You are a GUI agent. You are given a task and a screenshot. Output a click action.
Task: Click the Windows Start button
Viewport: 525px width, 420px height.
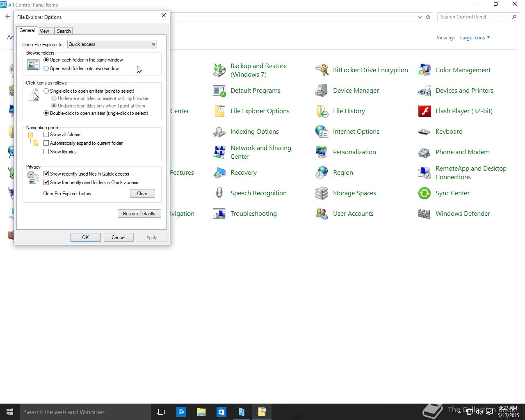pos(10,412)
